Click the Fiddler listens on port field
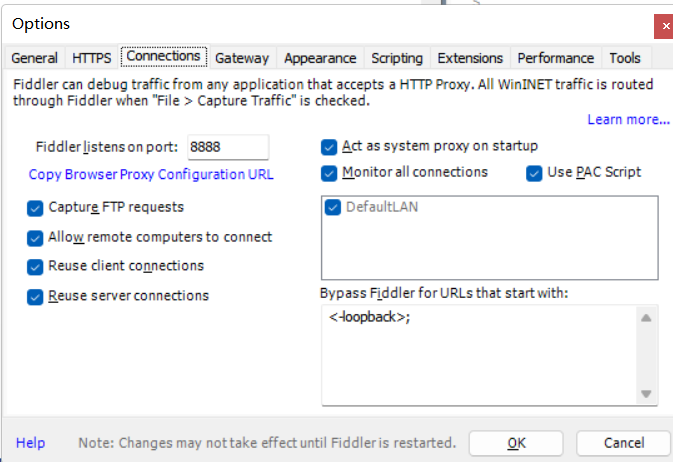 click(x=227, y=147)
